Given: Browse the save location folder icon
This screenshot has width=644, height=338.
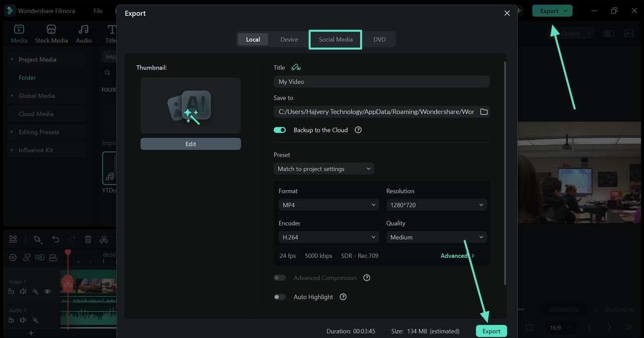Looking at the screenshot, I should coord(484,112).
